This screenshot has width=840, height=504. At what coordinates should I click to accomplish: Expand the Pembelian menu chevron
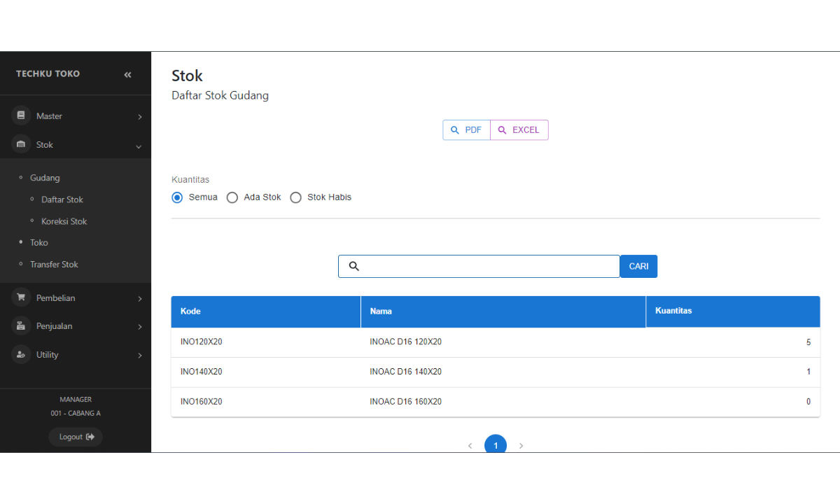139,299
